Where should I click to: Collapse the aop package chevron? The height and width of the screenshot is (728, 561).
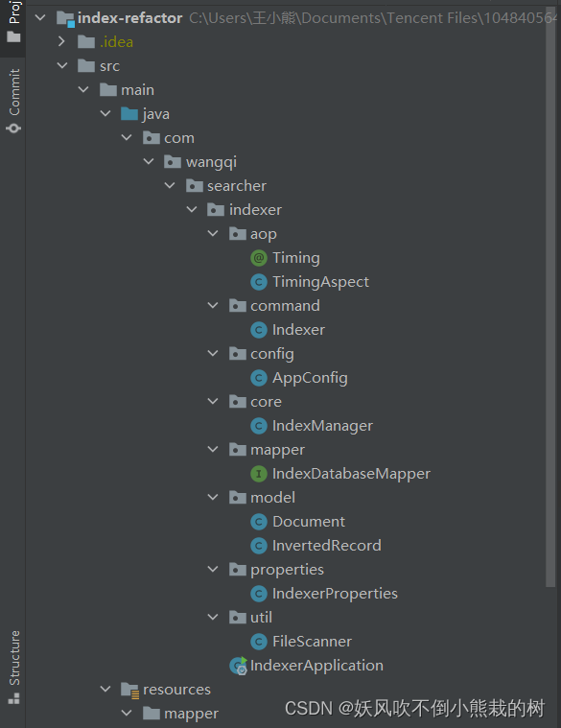tap(213, 233)
